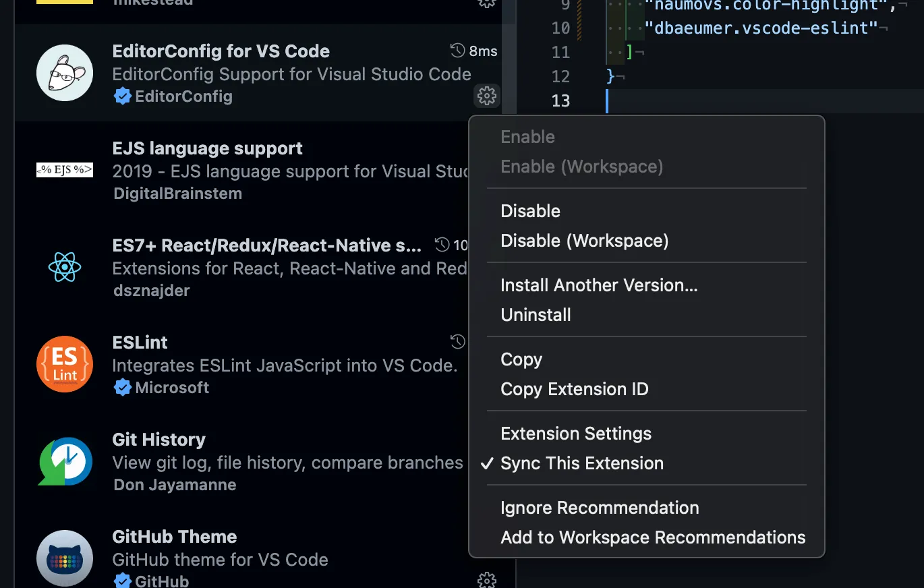924x588 pixels.
Task: Open the ESLint extension via its orange icon
Action: (64, 363)
